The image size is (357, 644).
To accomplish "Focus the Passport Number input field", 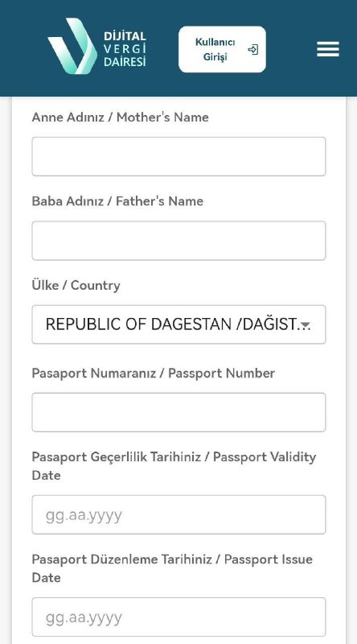I will point(178,412).
